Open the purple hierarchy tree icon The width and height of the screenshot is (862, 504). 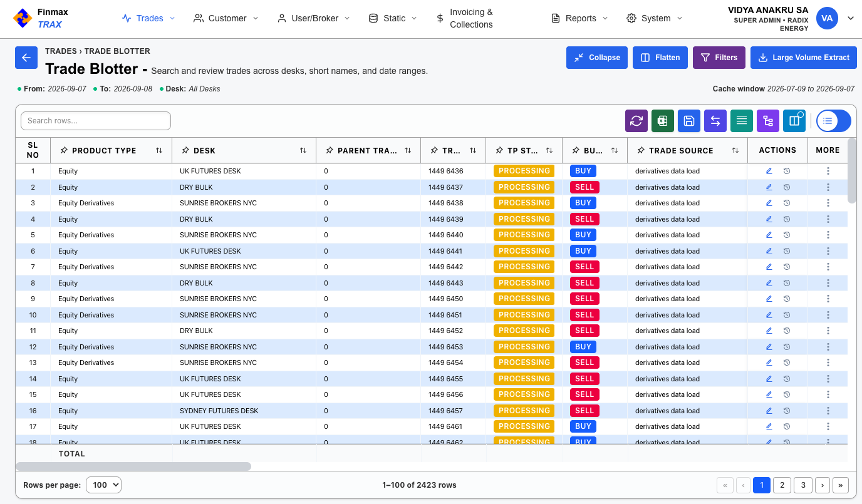point(768,121)
